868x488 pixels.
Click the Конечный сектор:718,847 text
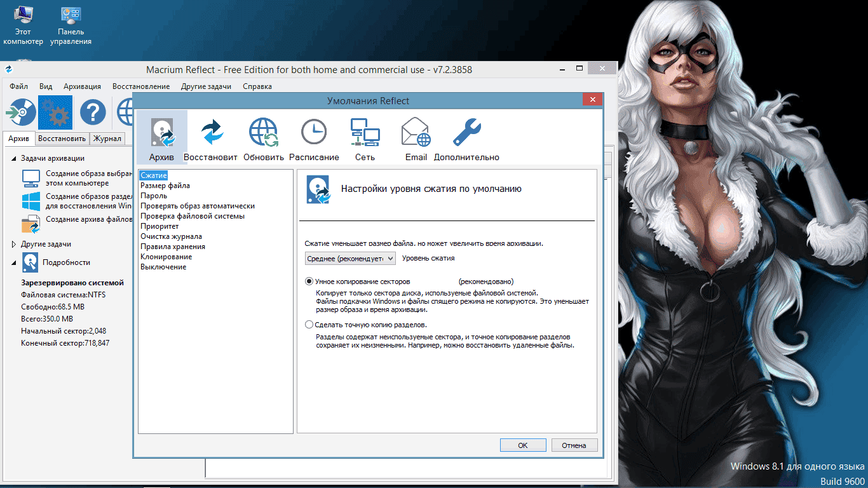[65, 343]
